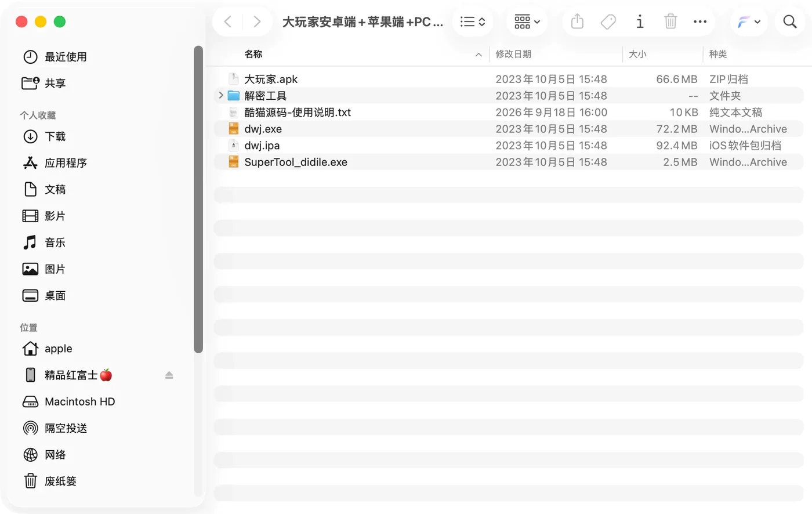The height and width of the screenshot is (514, 812).
Task: Click the 影片 film icon in sidebar
Action: point(30,216)
